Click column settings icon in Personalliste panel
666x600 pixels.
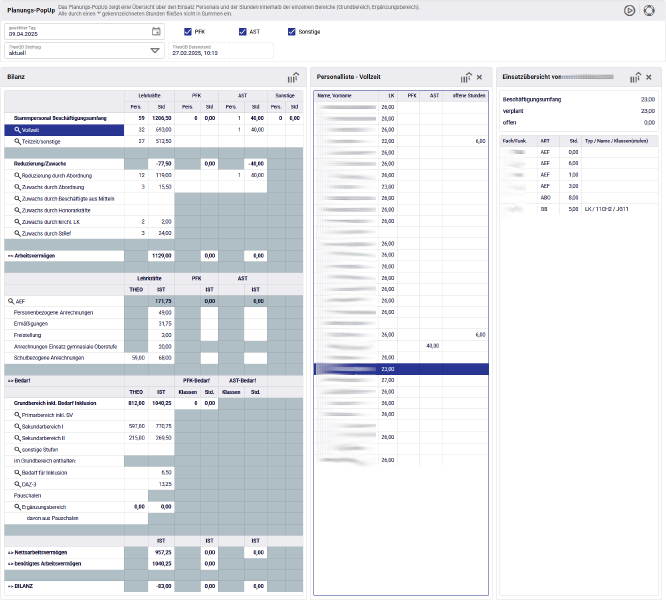466,77
